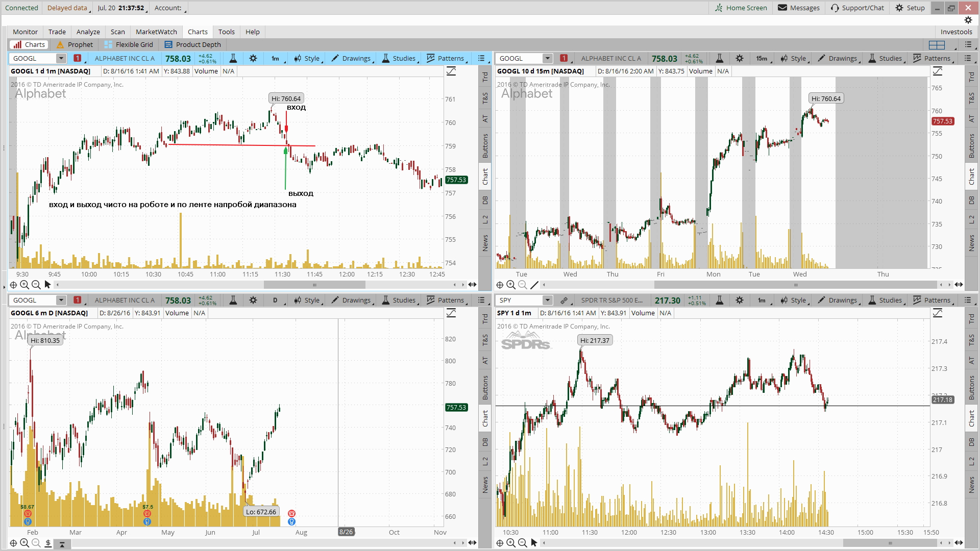Select the Prophet sub-tab

coord(75,45)
